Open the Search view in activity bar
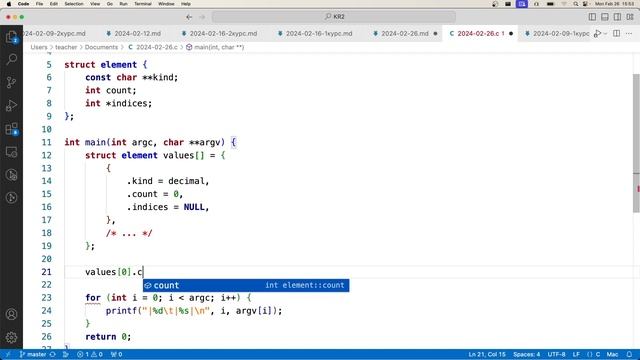 coord(11,60)
